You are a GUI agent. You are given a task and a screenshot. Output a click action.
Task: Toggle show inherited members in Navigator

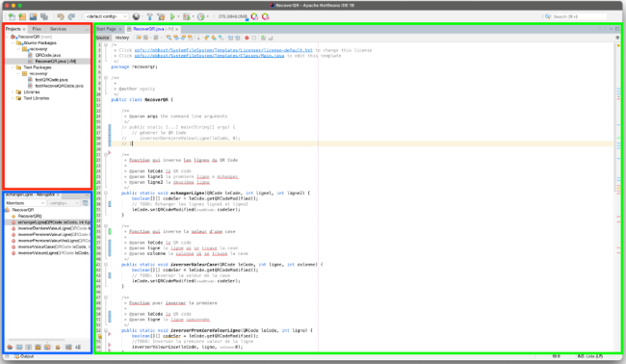10,348
